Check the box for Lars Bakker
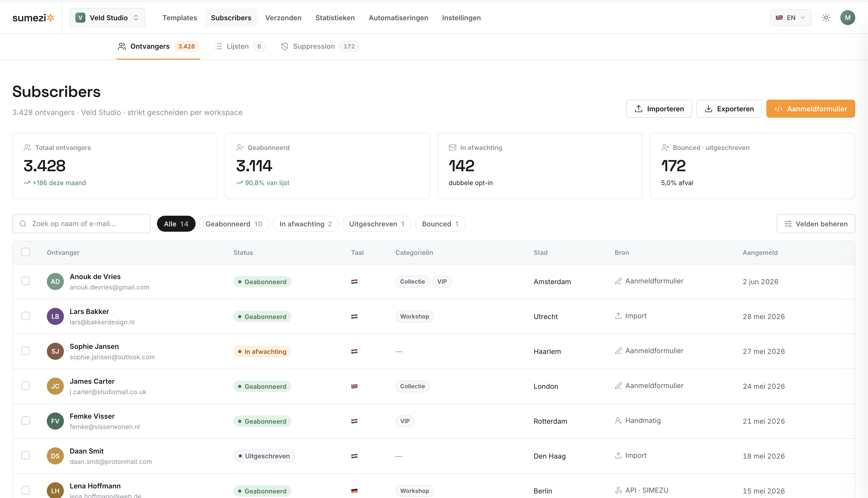 click(x=26, y=316)
